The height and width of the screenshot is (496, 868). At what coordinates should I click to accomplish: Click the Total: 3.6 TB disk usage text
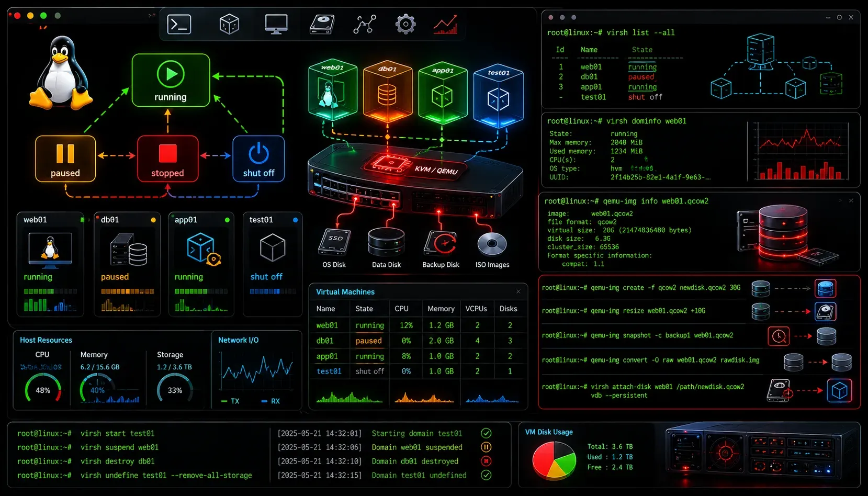click(x=610, y=447)
